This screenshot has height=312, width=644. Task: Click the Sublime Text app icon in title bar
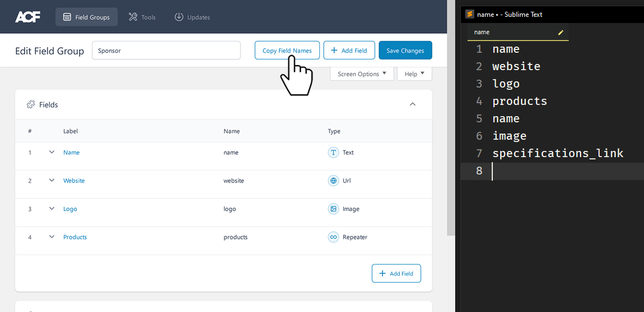click(470, 15)
